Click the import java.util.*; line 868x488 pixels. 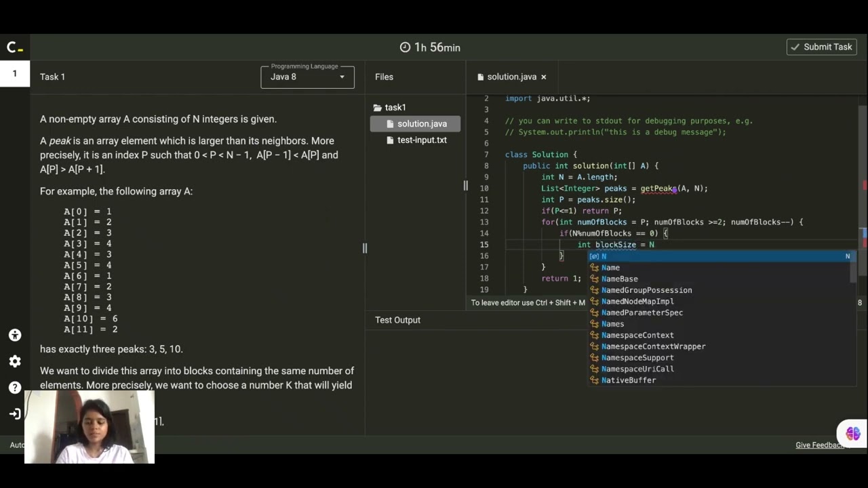[x=548, y=98]
